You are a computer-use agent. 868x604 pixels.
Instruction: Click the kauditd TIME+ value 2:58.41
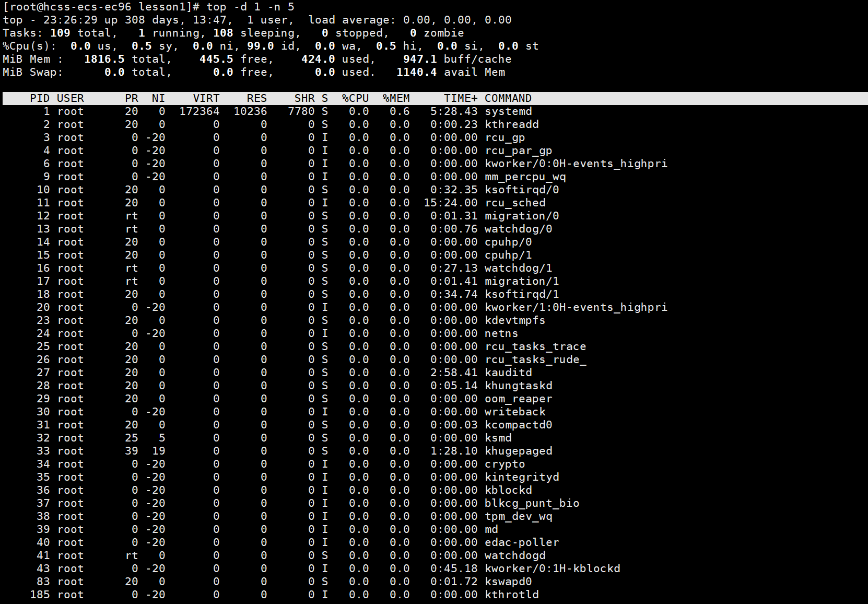454,373
